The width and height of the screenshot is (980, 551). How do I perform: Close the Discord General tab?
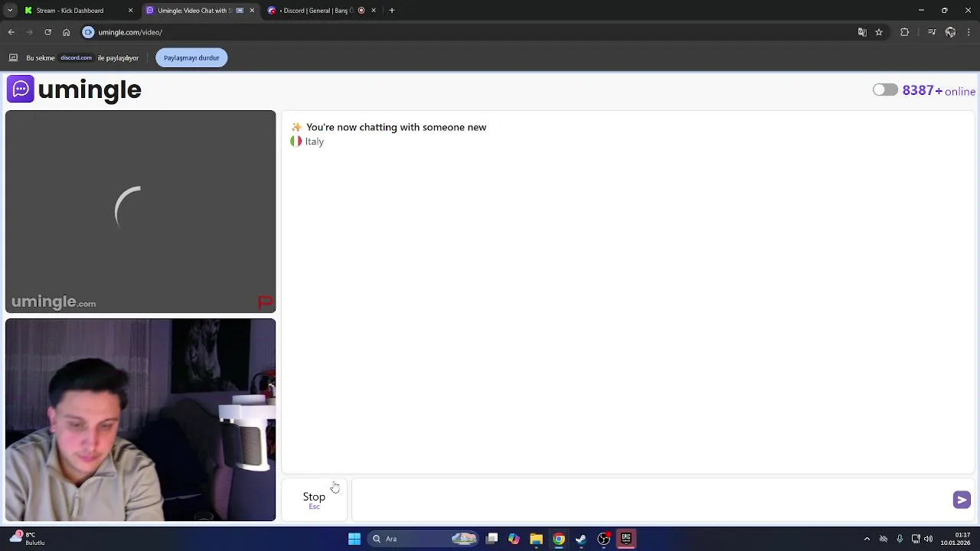tap(374, 11)
